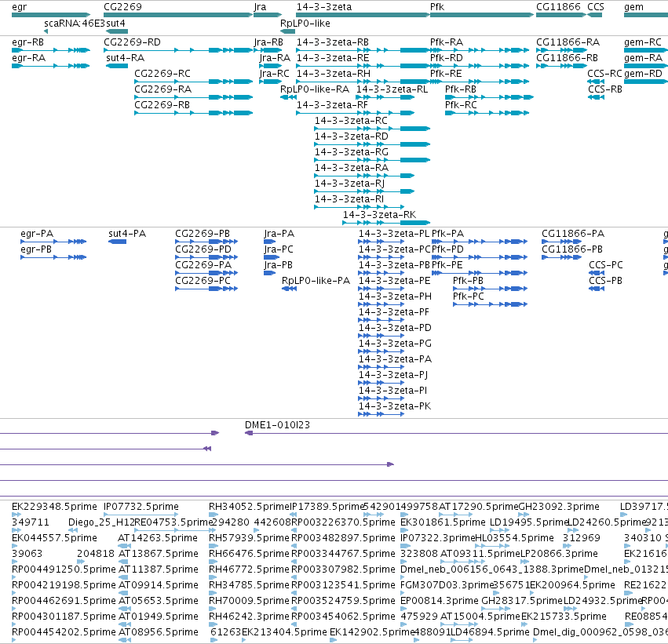The image size is (668, 644).
Task: Click the GH23092.3prime EST
Action: tap(524, 515)
